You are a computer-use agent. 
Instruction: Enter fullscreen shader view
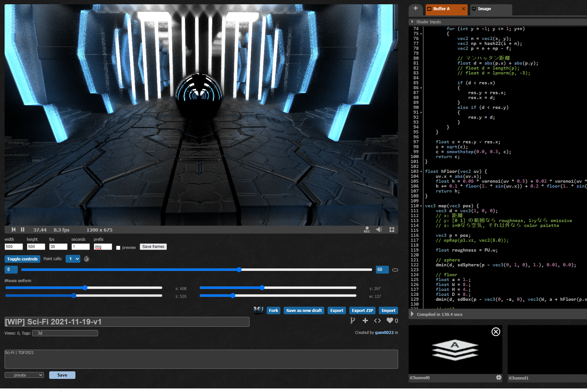(x=392, y=230)
